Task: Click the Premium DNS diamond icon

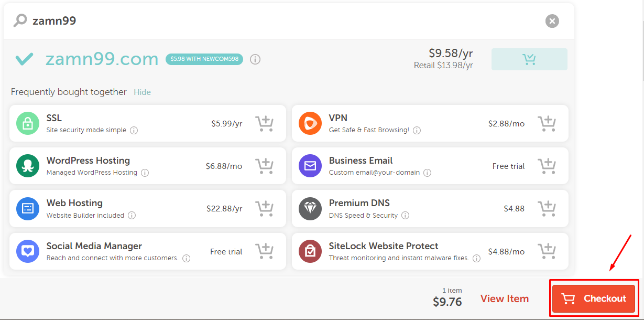Action: [x=310, y=209]
